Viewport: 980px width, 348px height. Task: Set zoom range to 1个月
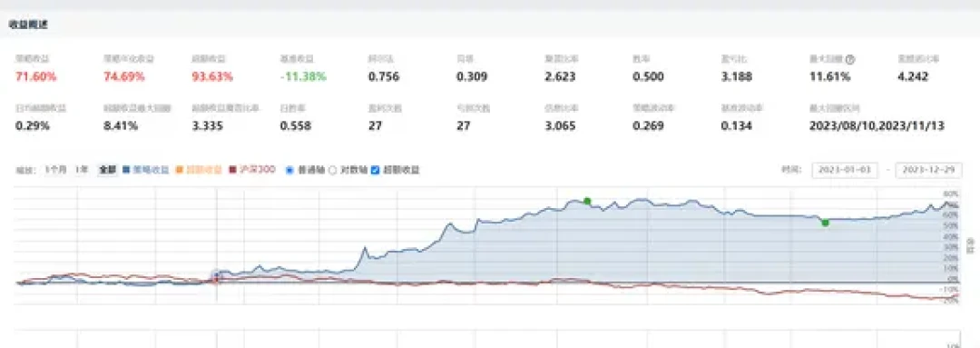click(x=56, y=169)
